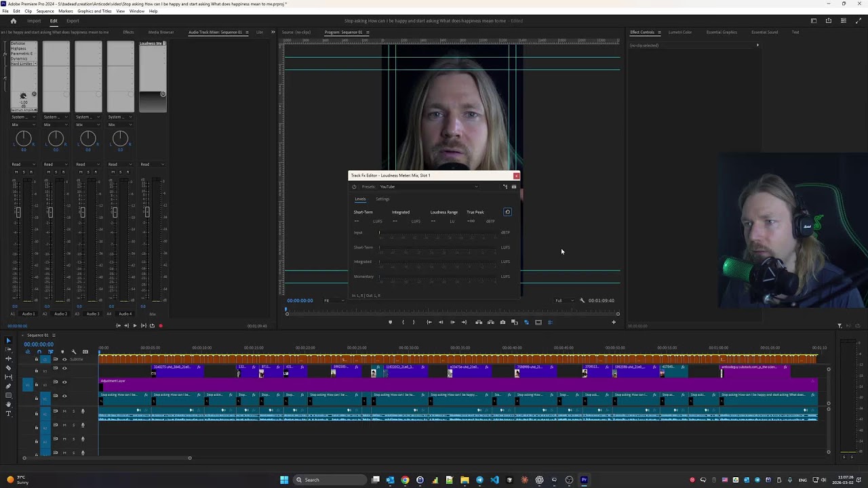Reset metering in Loudness Meter editor

click(x=507, y=212)
